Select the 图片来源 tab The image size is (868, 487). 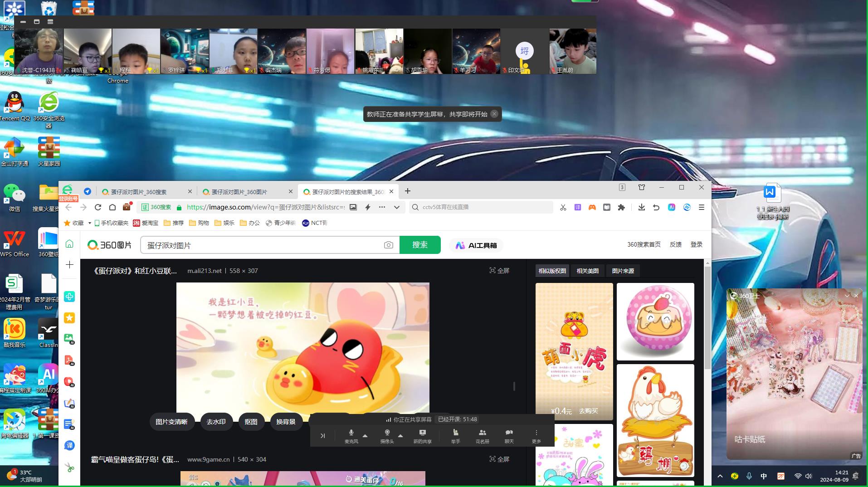click(x=623, y=271)
